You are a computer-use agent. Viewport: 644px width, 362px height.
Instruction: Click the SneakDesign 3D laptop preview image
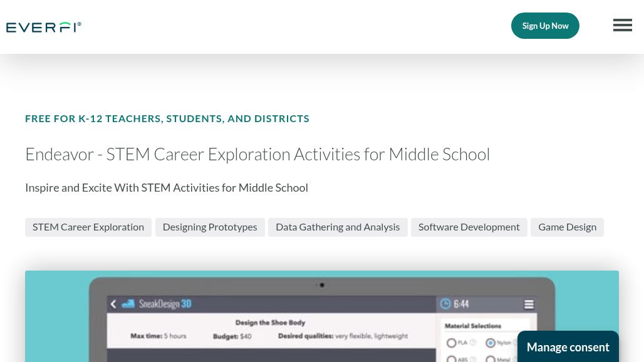(322, 316)
